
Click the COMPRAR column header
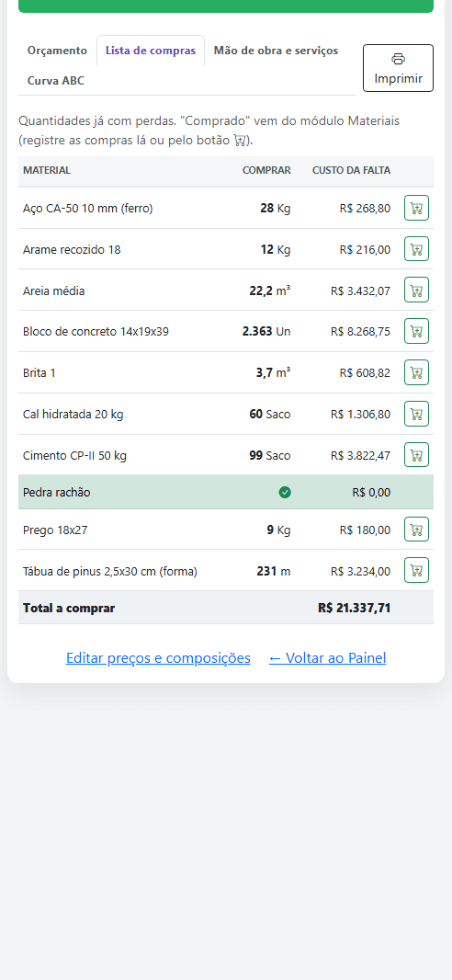point(266,170)
